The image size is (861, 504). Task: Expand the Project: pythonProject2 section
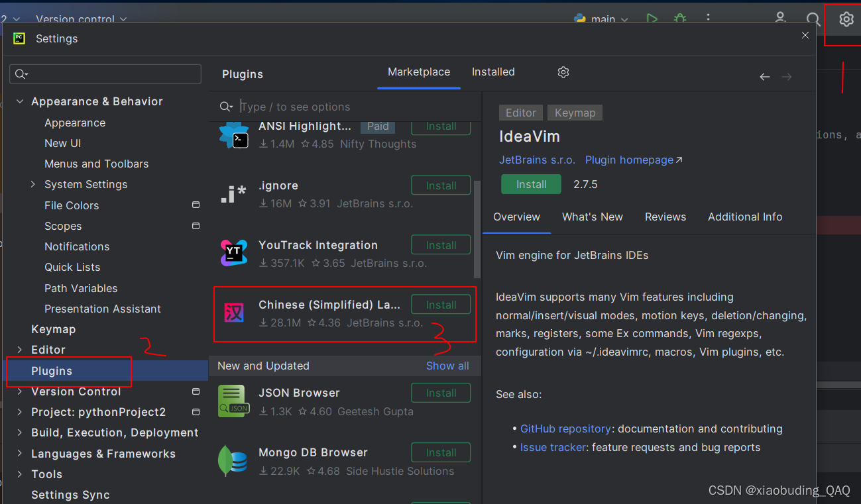20,412
